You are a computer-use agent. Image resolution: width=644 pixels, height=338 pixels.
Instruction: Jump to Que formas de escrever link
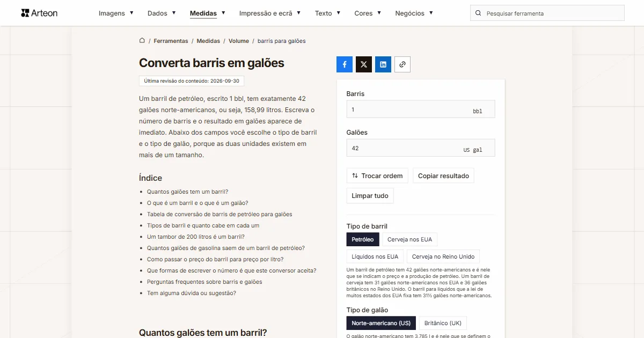click(x=232, y=270)
